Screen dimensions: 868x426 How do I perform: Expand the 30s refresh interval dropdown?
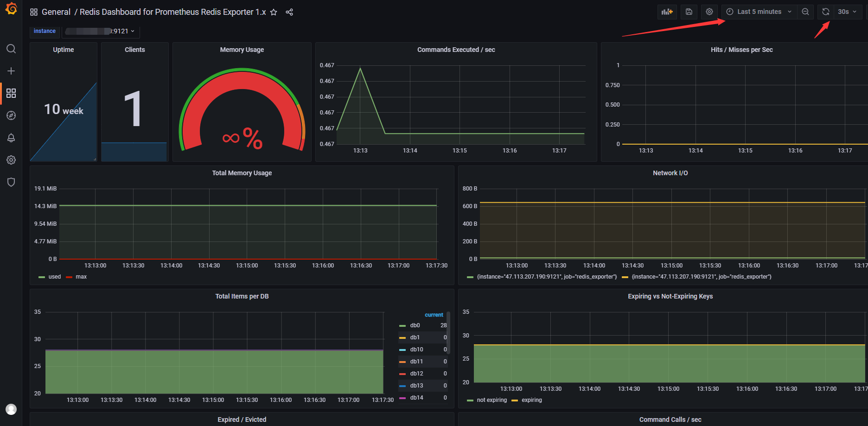(x=848, y=12)
